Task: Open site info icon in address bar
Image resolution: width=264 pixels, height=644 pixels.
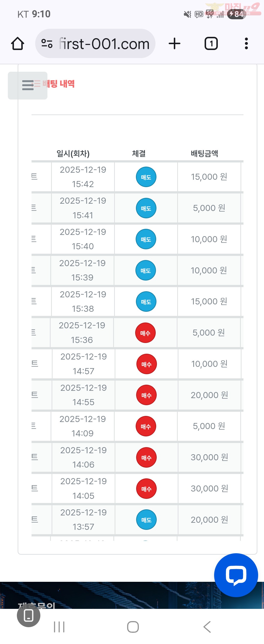Action: [47, 44]
